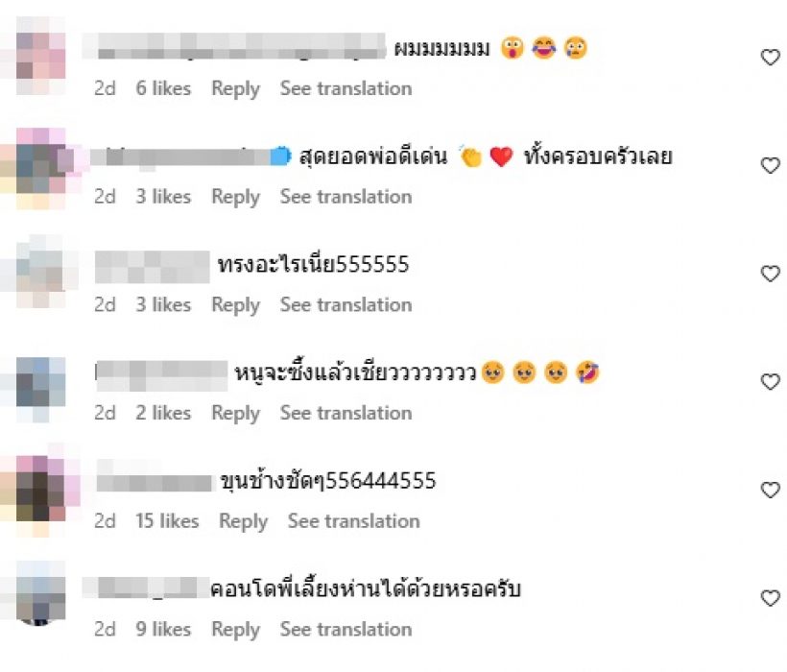This screenshot has height=672, width=787.
Task: Tap heart icon on 9 likes comment
Action: coord(770,598)
